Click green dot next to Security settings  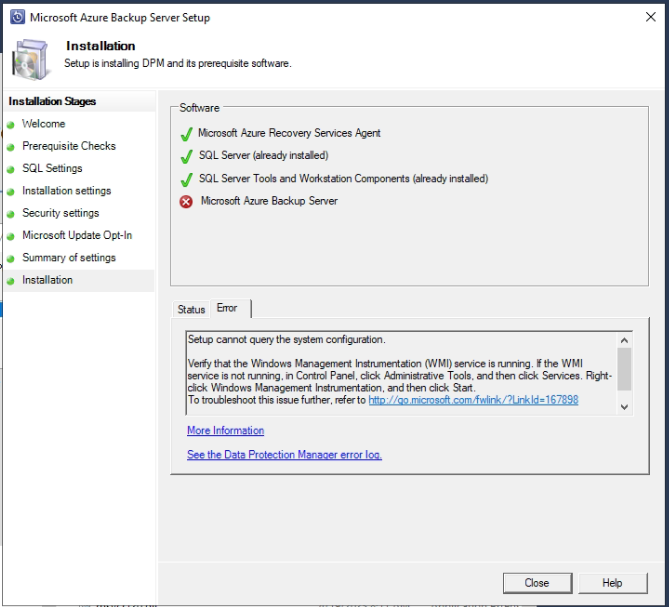coord(11,214)
